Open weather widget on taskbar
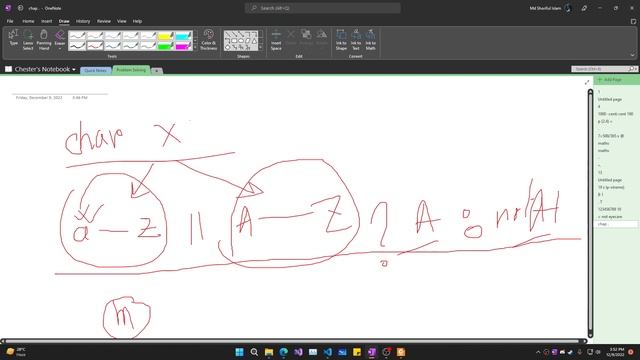 pos(16,352)
